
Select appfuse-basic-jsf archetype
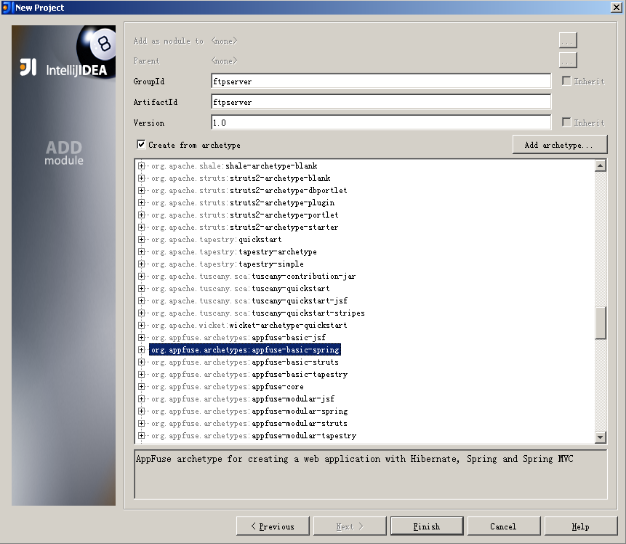pyautogui.click(x=238, y=338)
